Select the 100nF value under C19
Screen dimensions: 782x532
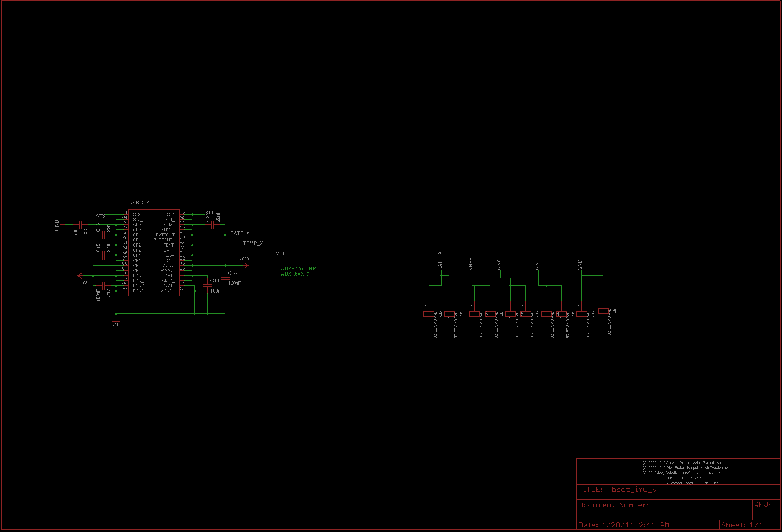216,291
